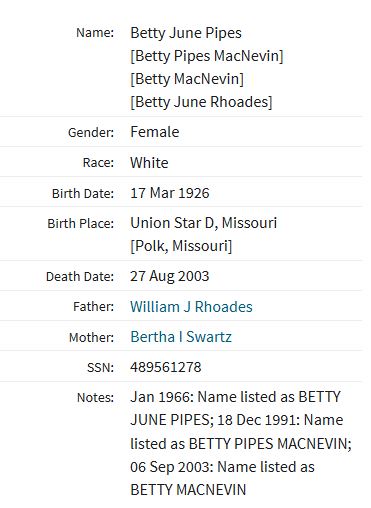Image resolution: width=371 pixels, height=508 pixels.
Task: Click the SSN number 489561278
Action: (x=166, y=367)
